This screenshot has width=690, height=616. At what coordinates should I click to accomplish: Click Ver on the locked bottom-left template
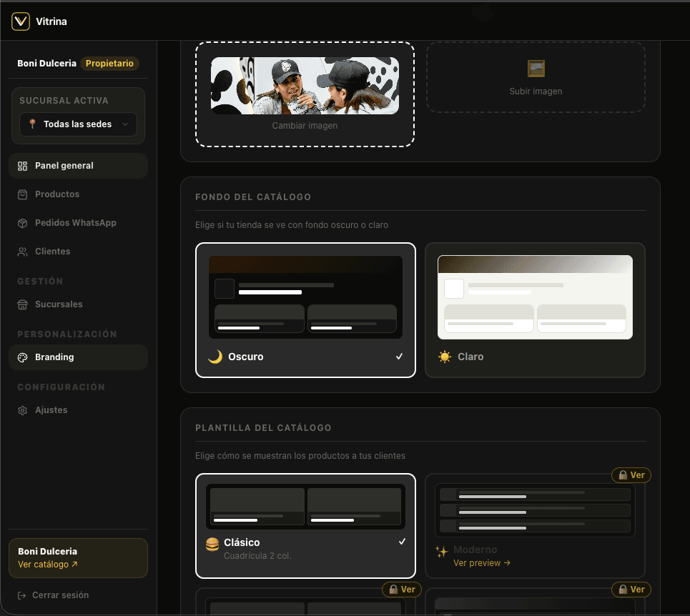coord(402,589)
